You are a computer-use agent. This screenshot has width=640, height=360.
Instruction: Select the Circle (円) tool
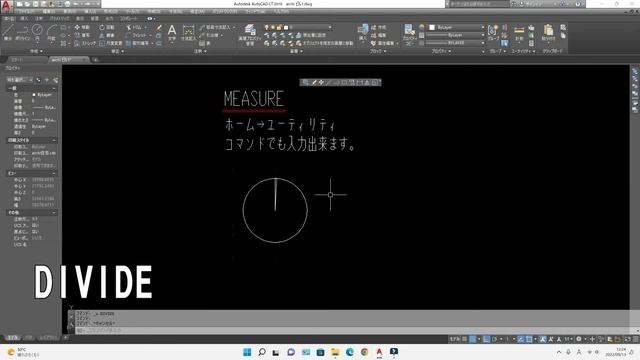(37, 32)
